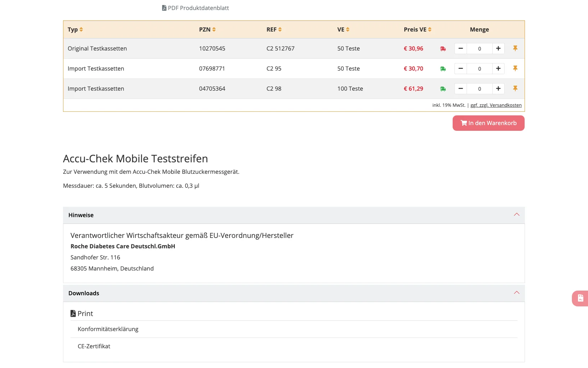Click green delivery truck icon for PZN 04705364
This screenshot has width=588, height=368.
click(x=443, y=89)
